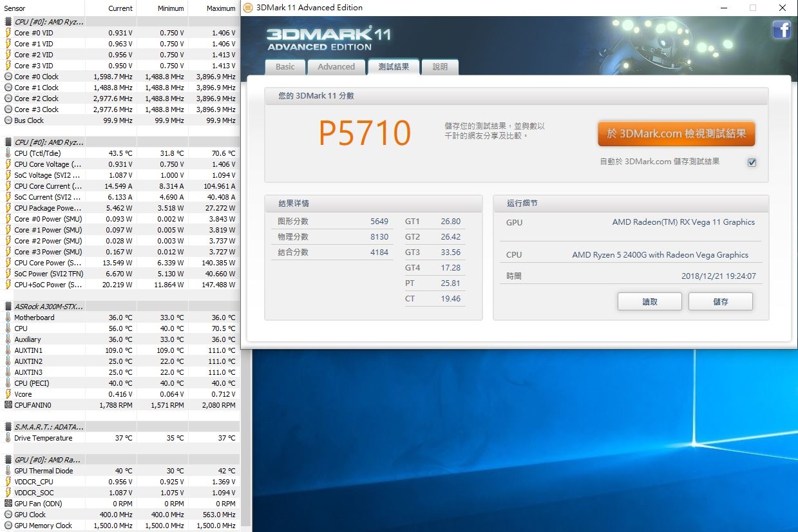Click the thermometer icon beside CPU (PECI)
798x532 pixels.
(x=8, y=383)
